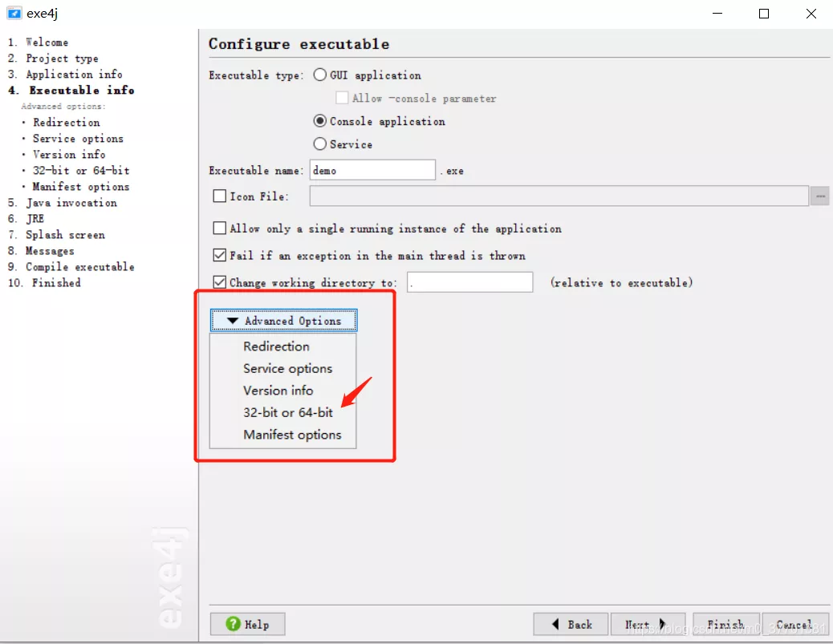Toggle the Allow -console parameter checkbox
The width and height of the screenshot is (833, 644).
click(342, 98)
